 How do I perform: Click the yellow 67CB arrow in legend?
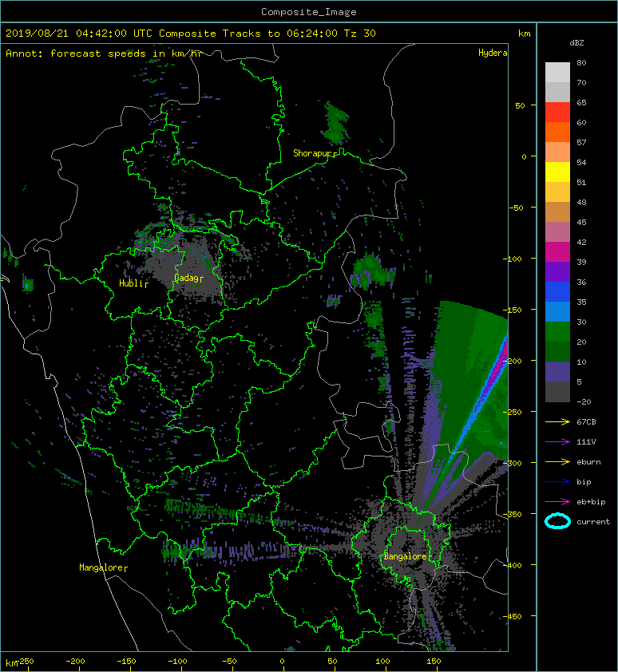[557, 421]
